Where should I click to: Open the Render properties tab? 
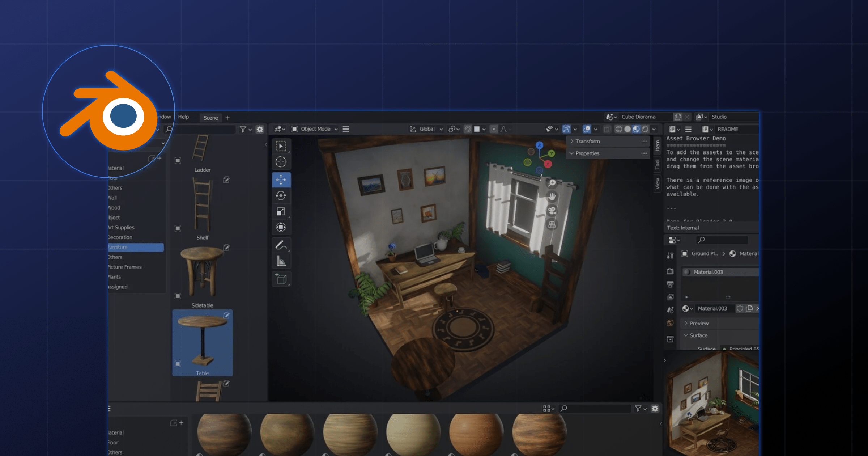670,271
